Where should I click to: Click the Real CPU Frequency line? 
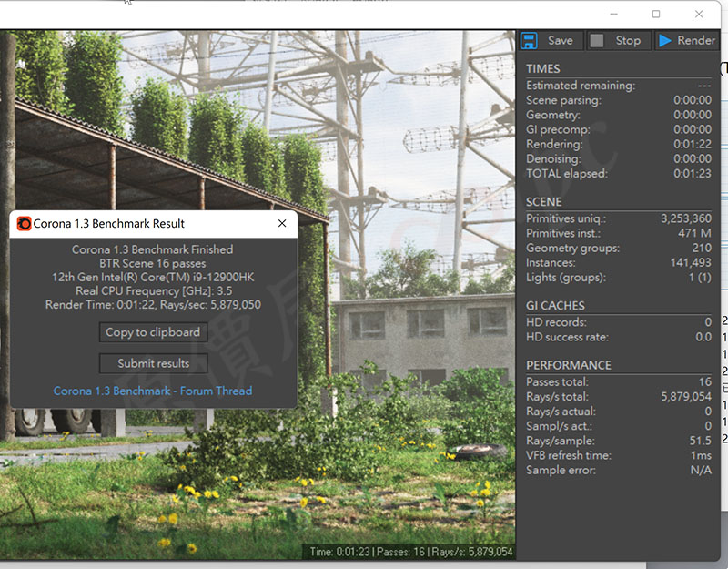pyautogui.click(x=154, y=291)
